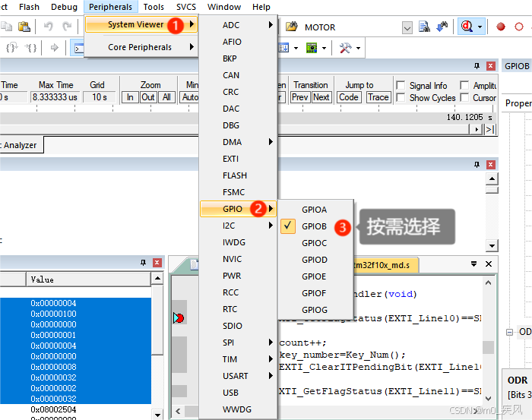Open the target options icon beside MOTOR
The height and width of the screenshot is (420, 532).
click(291, 27)
